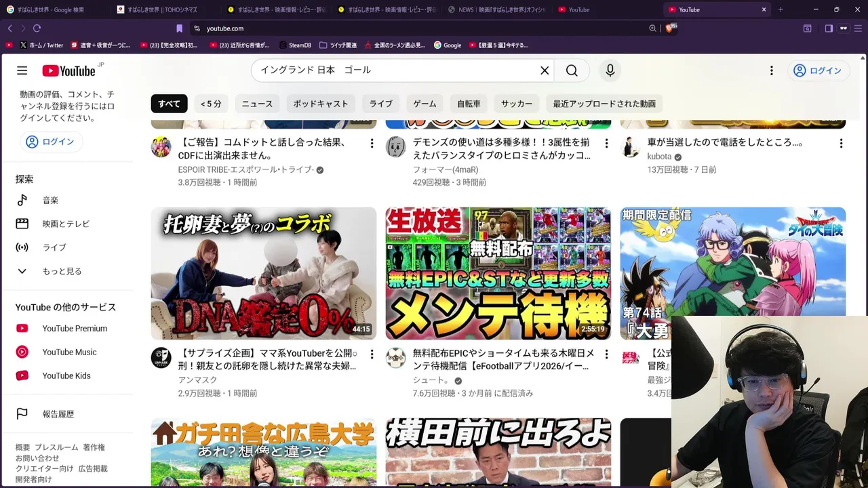
Task: Open the YouTube hamburger guide menu
Action: tap(22, 70)
